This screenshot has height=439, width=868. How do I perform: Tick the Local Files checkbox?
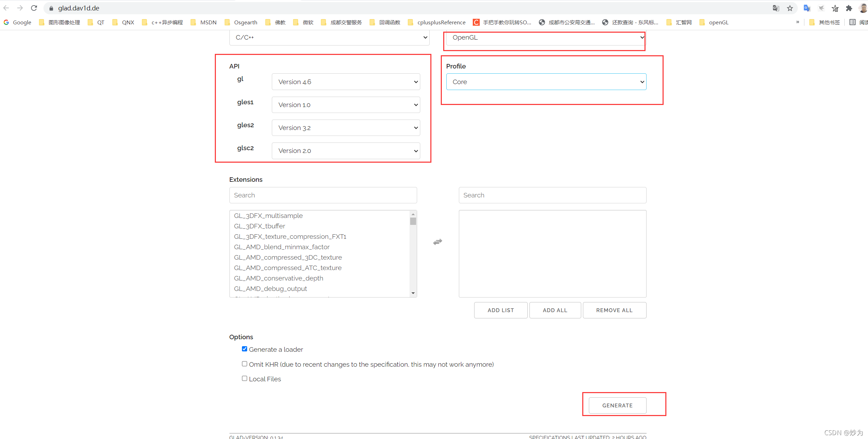pos(244,379)
